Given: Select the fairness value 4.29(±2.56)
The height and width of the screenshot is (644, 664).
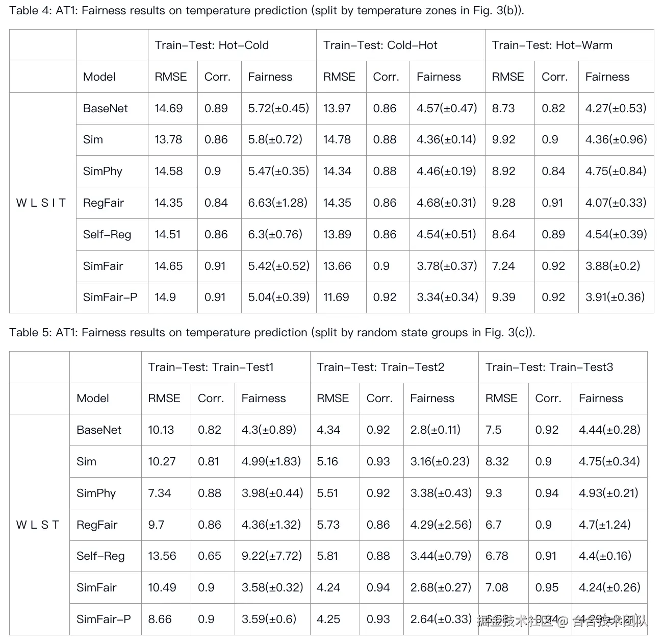Looking at the screenshot, I should click(x=441, y=525).
